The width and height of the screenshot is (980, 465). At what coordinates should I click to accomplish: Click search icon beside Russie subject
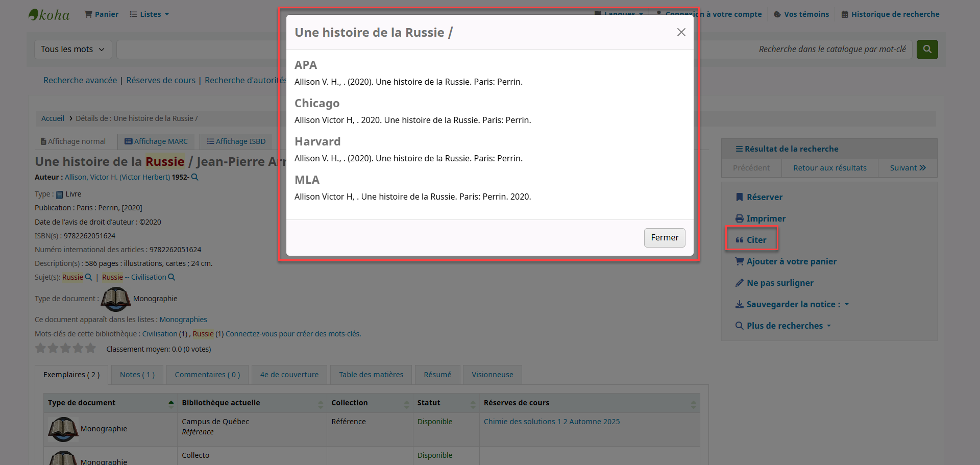[89, 277]
